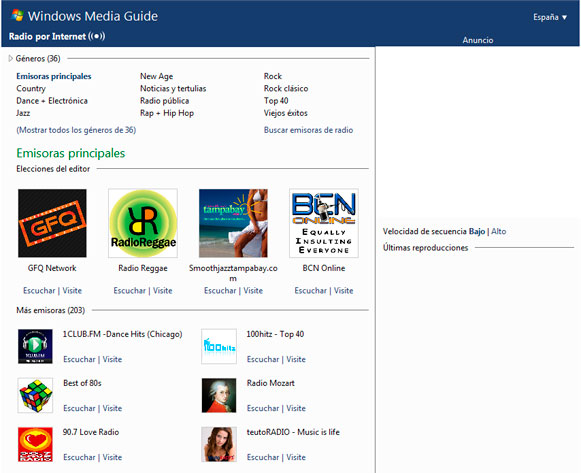Click the Más emisoras (203) heading
The image size is (581, 473).
pyautogui.click(x=50, y=310)
